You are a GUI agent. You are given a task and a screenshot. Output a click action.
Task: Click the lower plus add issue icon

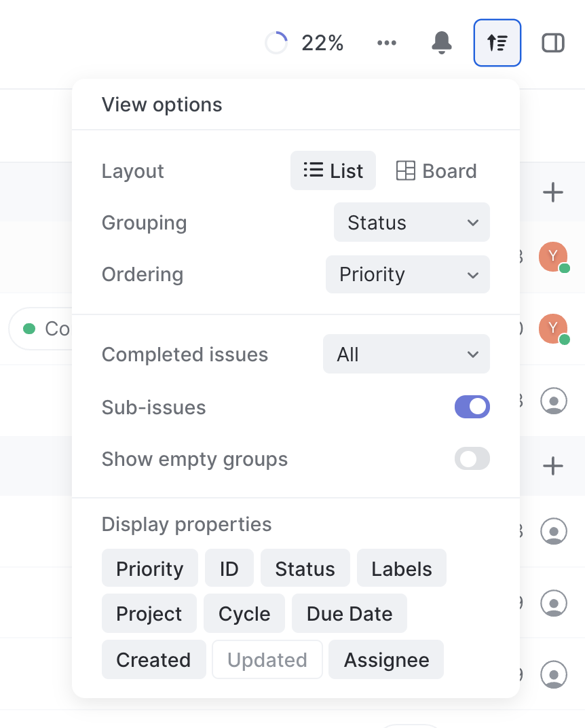[553, 466]
